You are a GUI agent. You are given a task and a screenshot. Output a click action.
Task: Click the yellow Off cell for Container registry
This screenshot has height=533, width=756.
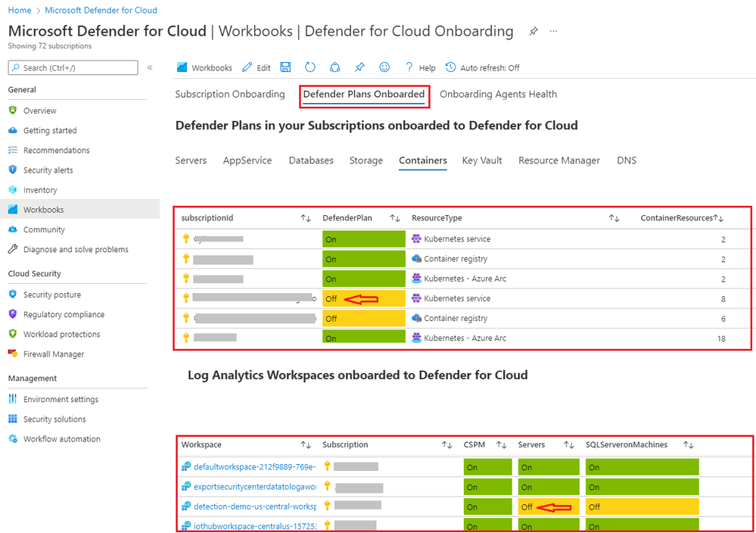point(364,318)
